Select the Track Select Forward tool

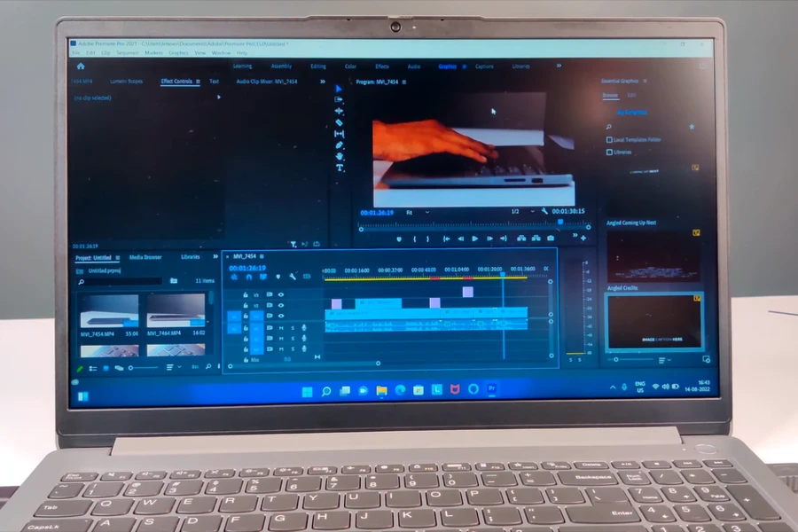tap(339, 100)
